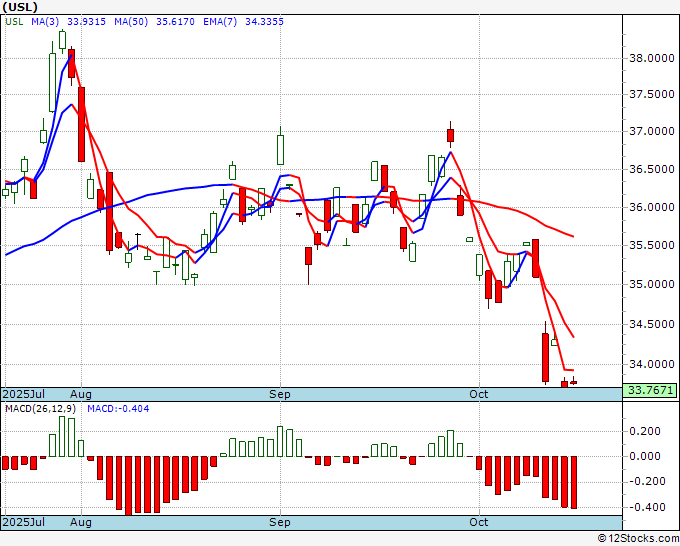Click the 37.5000 price axis label

(652, 94)
